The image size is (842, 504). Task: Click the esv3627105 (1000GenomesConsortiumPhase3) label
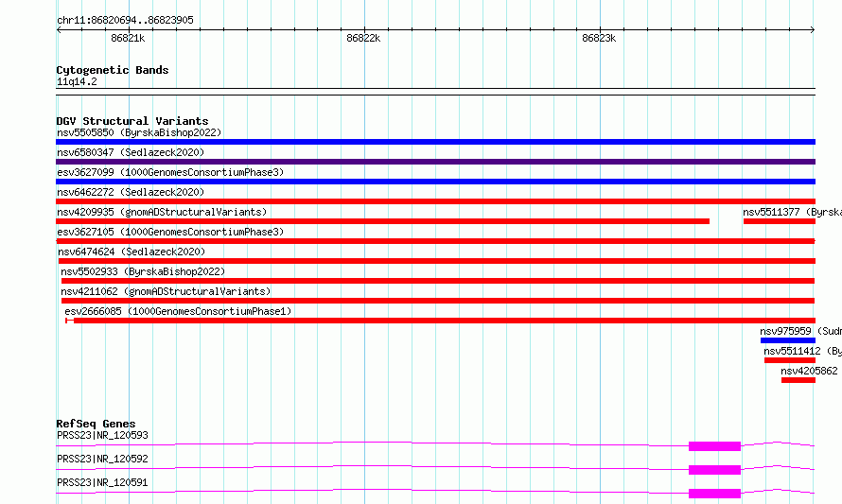(170, 232)
